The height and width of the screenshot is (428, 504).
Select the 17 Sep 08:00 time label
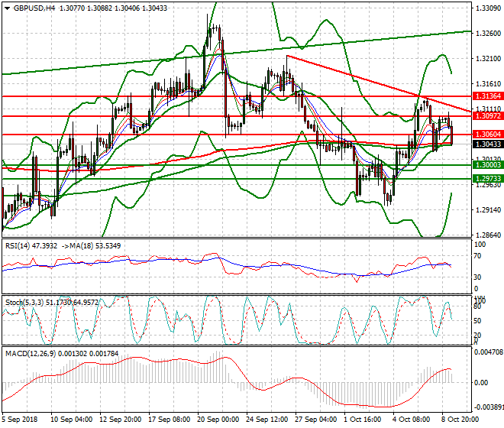(170, 420)
